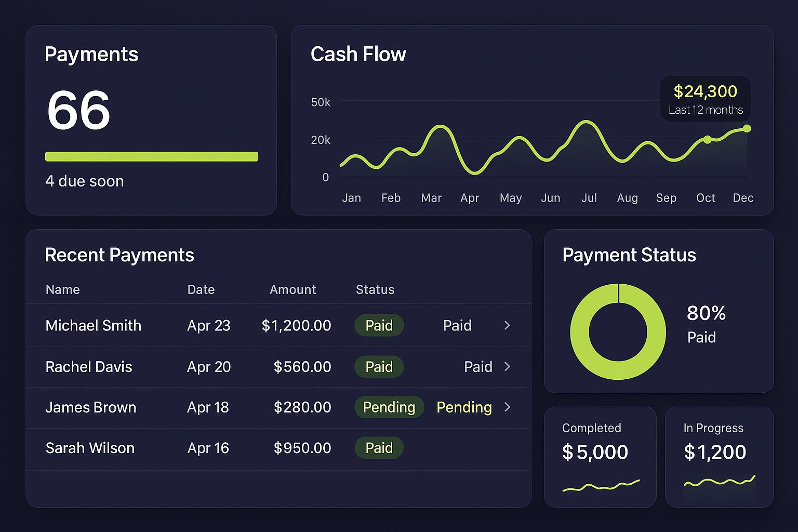This screenshot has height=532, width=798.
Task: Click Pending badge for James Brown
Action: click(389, 407)
